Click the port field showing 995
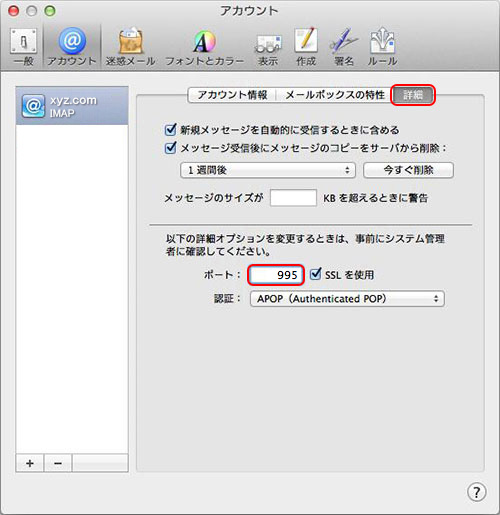Image resolution: width=500 pixels, height=515 pixels. point(276,275)
